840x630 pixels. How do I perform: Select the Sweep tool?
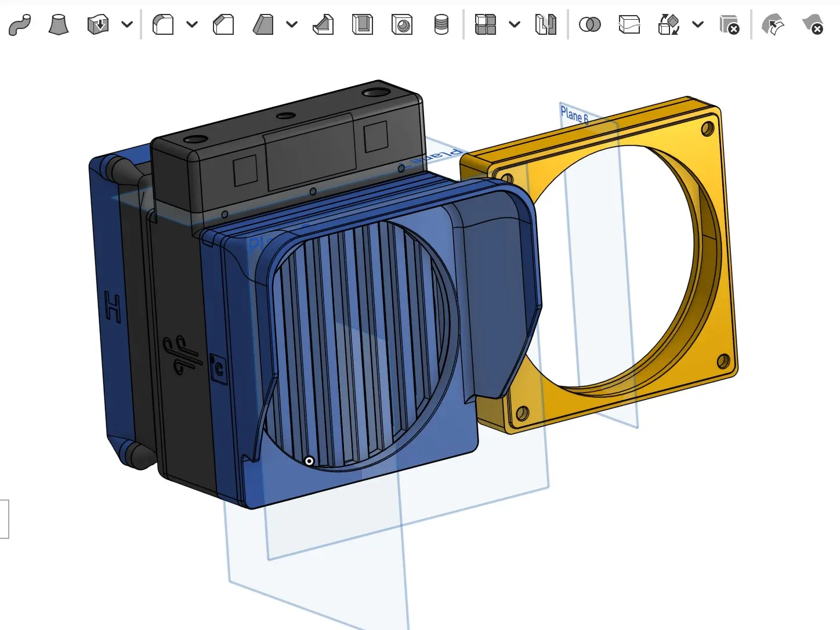[20, 24]
